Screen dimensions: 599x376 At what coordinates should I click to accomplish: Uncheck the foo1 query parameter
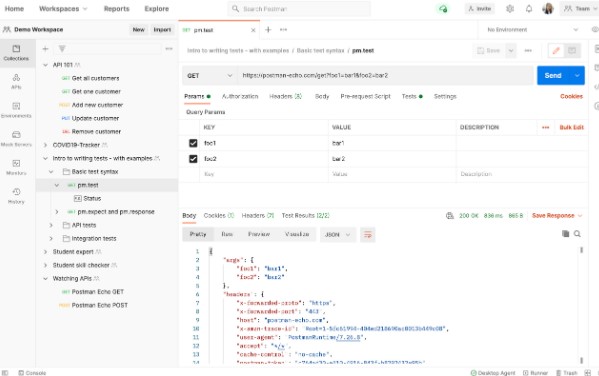193,143
